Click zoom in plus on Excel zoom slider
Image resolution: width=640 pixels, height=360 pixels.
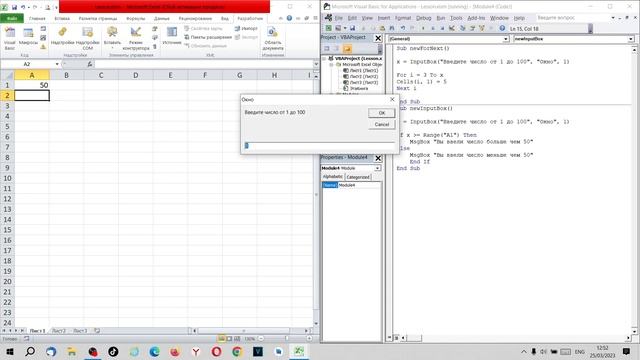click(309, 339)
